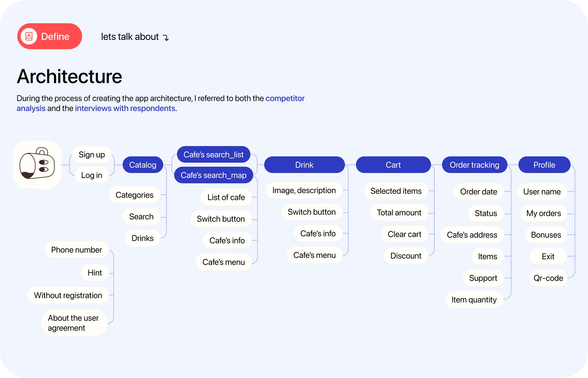
Task: Open the Cart section node
Action: pyautogui.click(x=393, y=165)
